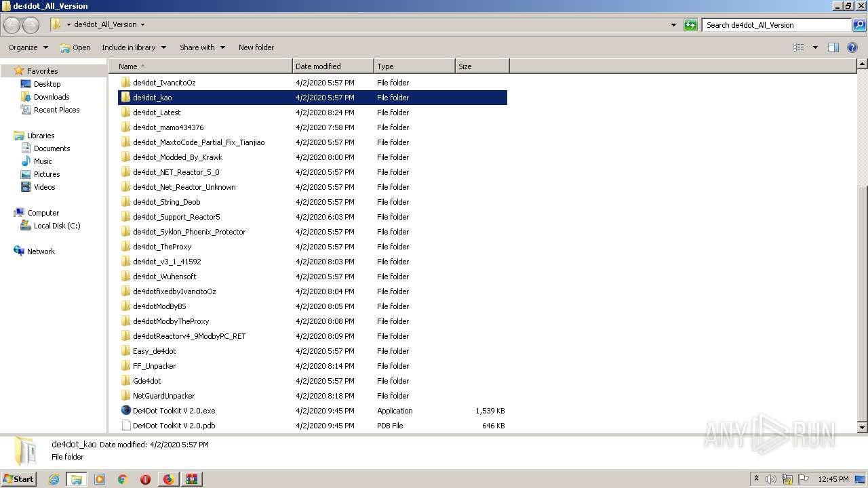Image resolution: width=868 pixels, height=488 pixels.
Task: Open Desktop in the navigation pane
Action: (x=47, y=84)
